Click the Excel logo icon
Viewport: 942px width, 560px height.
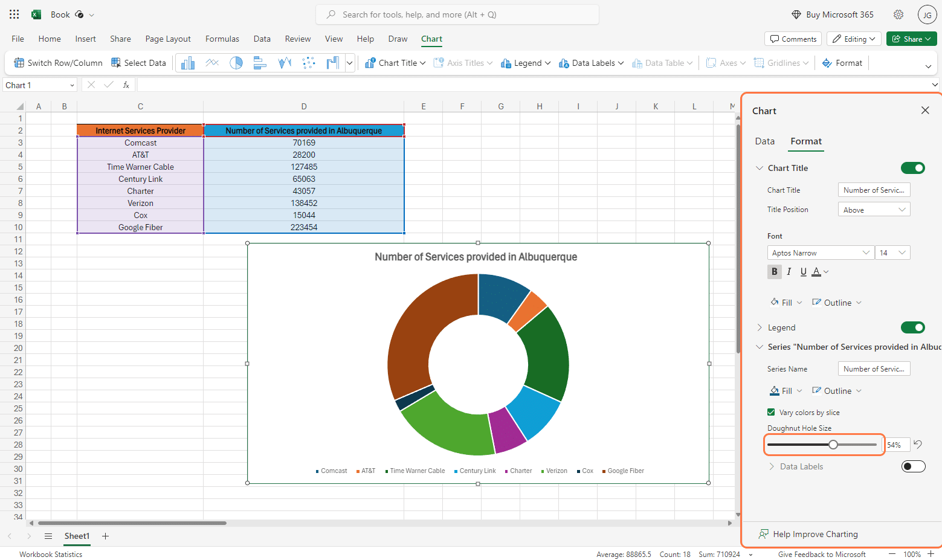[x=36, y=14]
